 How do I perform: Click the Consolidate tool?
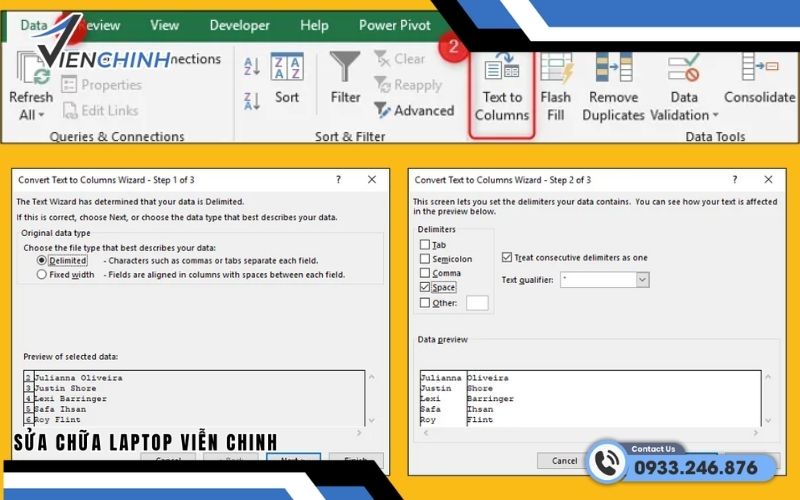[760, 78]
